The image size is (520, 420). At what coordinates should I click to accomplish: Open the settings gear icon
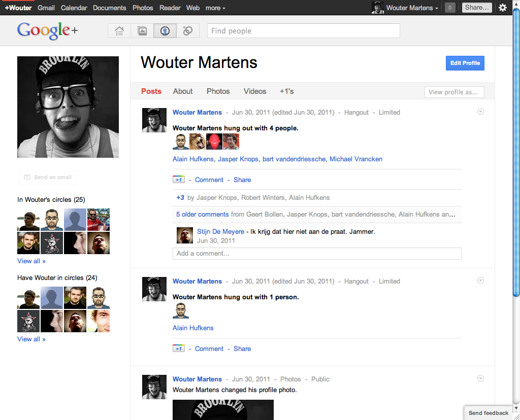[503, 8]
